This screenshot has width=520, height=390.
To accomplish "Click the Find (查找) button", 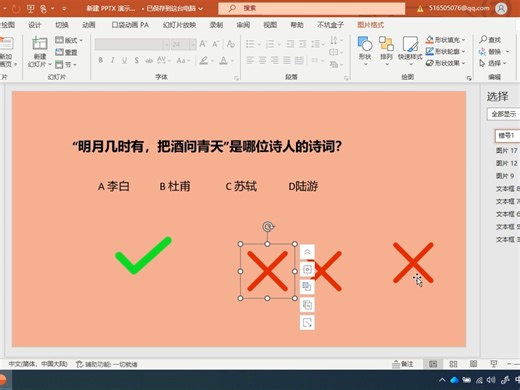I will [490, 40].
